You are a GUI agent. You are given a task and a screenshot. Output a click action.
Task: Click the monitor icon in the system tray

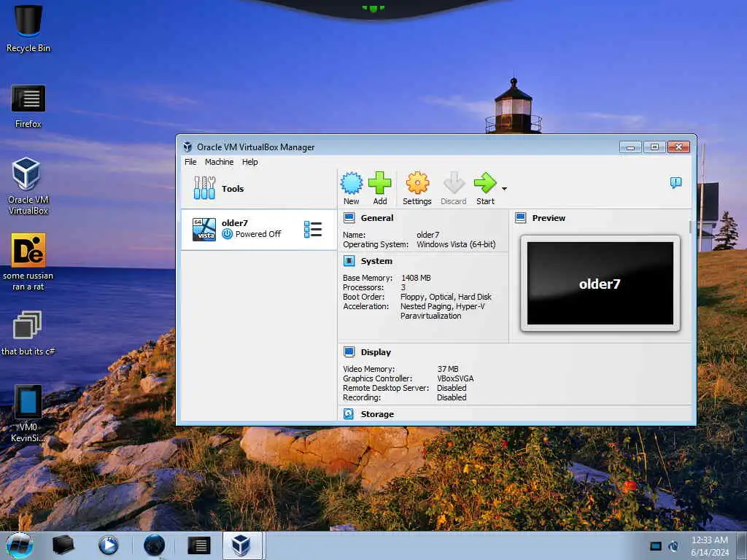656,546
